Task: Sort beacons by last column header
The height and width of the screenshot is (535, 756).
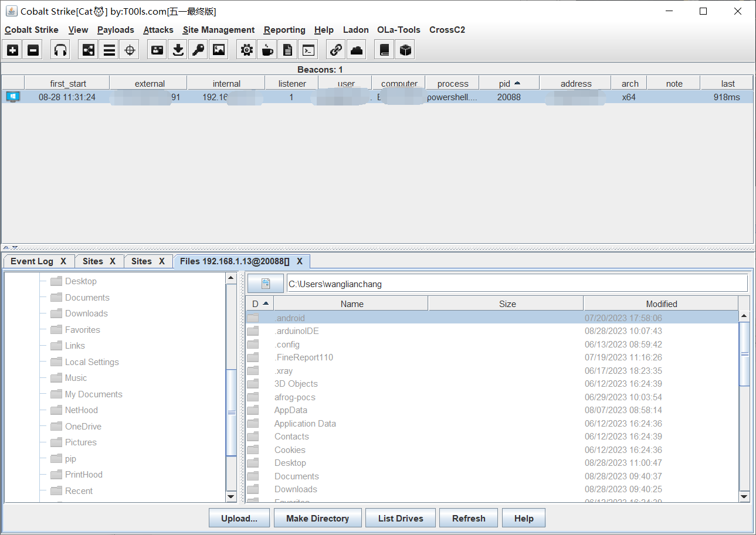Action: [727, 83]
